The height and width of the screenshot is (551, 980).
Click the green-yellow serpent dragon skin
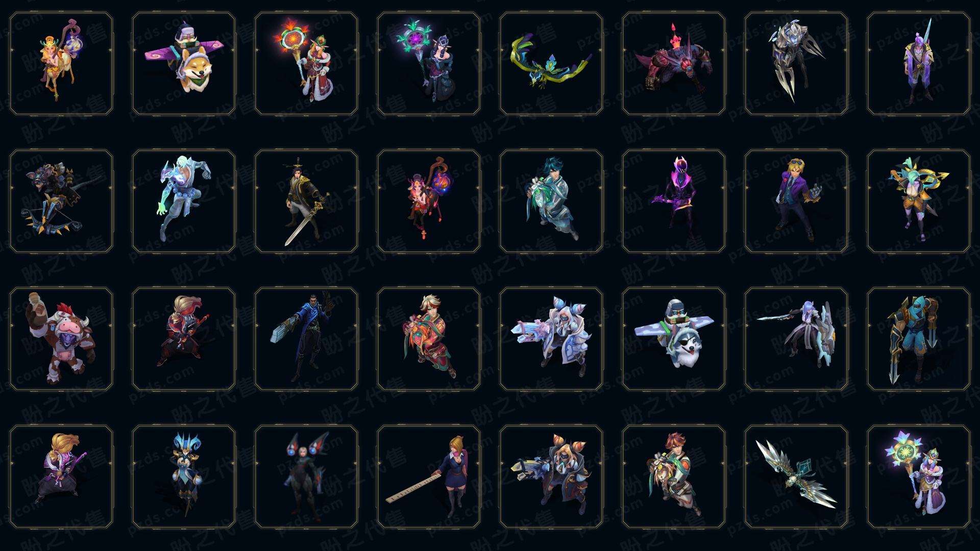(551, 64)
